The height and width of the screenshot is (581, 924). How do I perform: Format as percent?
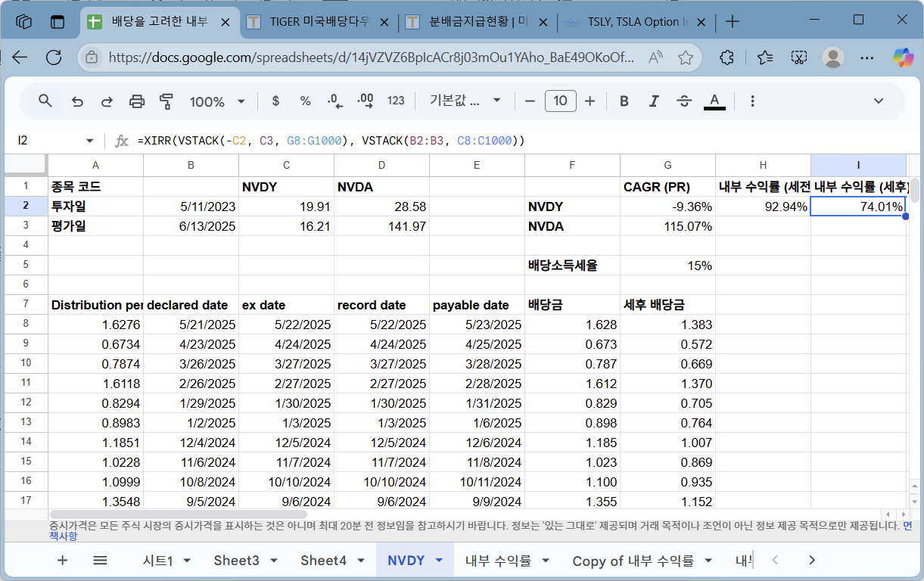click(305, 101)
